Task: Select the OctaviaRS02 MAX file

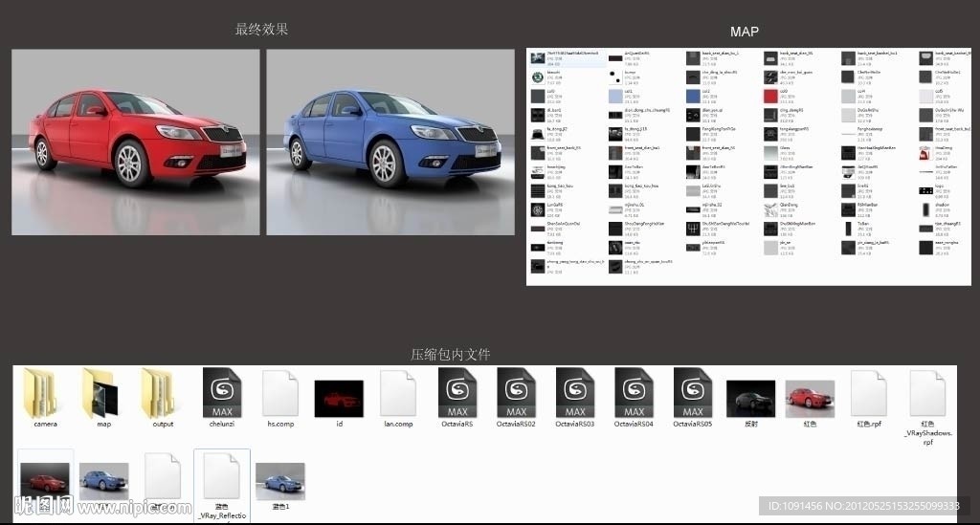Action: tap(516, 394)
